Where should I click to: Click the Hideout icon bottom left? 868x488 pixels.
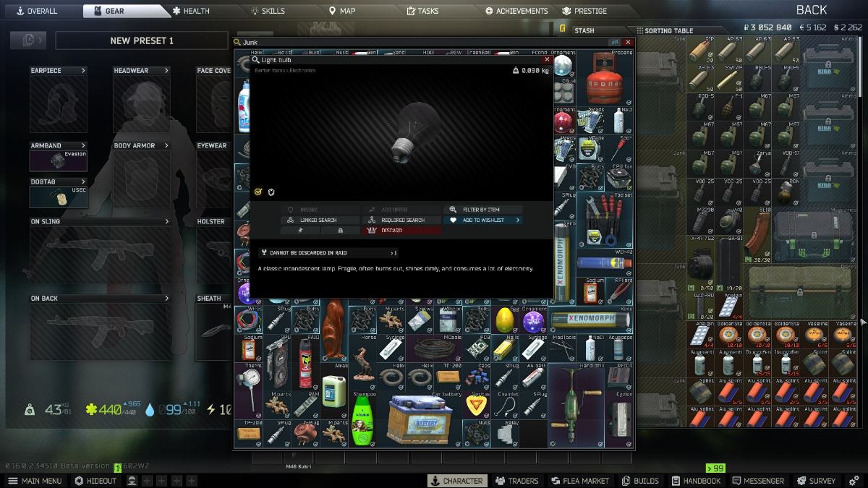point(94,480)
